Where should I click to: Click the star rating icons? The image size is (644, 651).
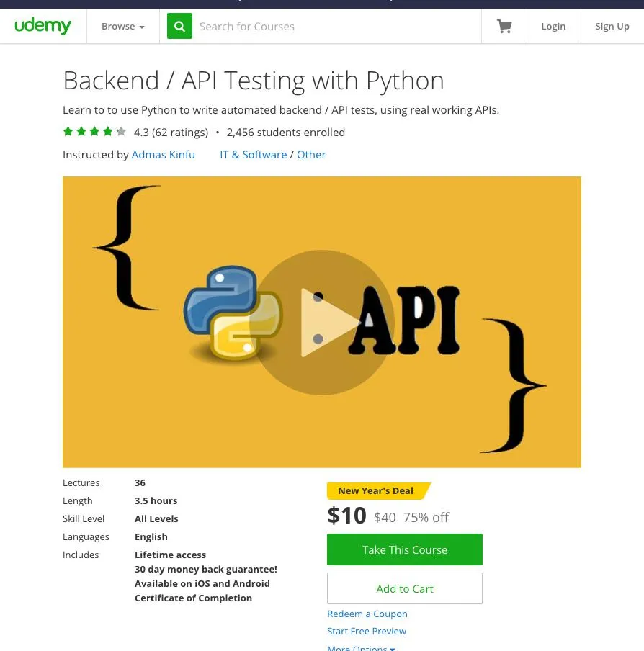point(94,132)
